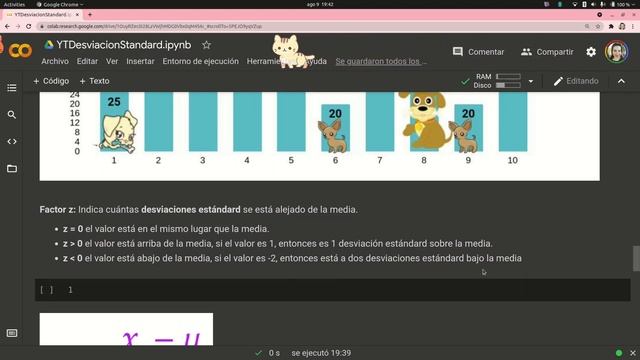Collapse the header with the chevron toggle

(621, 81)
